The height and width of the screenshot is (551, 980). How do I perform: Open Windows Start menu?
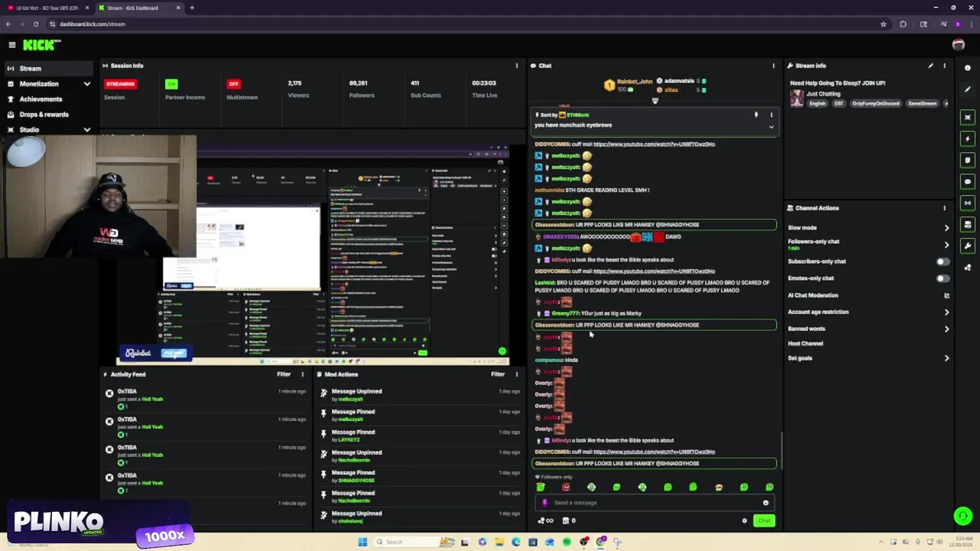pyautogui.click(x=362, y=542)
